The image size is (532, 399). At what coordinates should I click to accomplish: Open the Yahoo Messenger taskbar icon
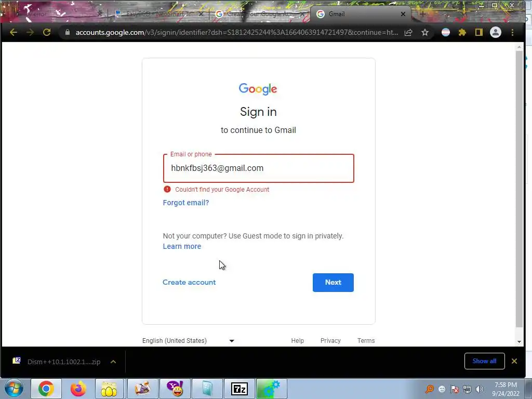[175, 389]
